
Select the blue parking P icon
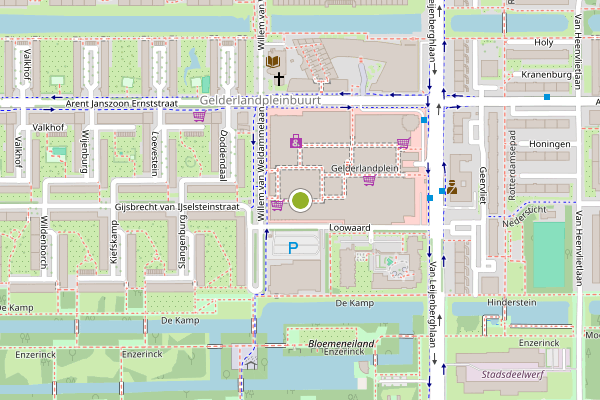[293, 248]
